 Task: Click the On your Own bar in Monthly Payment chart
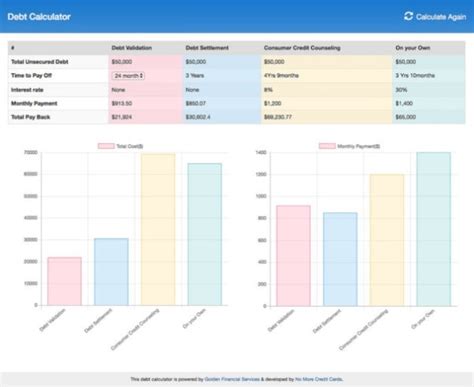pos(434,229)
